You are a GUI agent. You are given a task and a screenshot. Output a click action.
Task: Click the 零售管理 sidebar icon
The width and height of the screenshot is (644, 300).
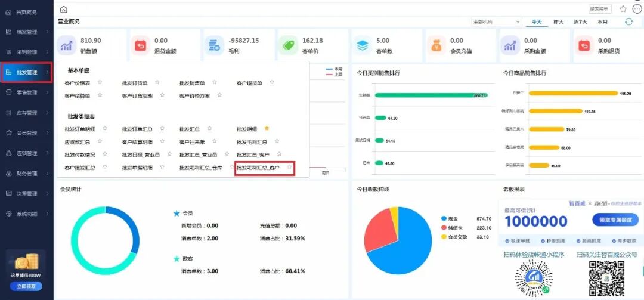coord(8,92)
